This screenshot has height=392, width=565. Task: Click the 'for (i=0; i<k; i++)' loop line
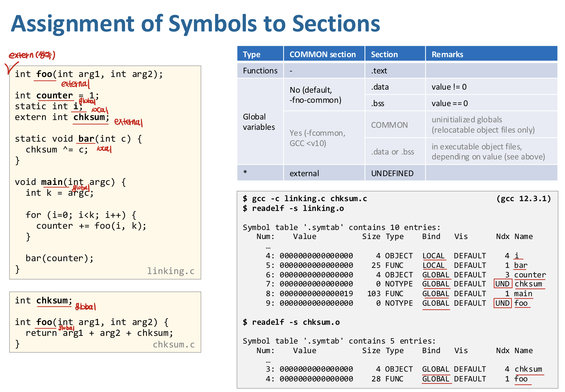tap(81, 215)
